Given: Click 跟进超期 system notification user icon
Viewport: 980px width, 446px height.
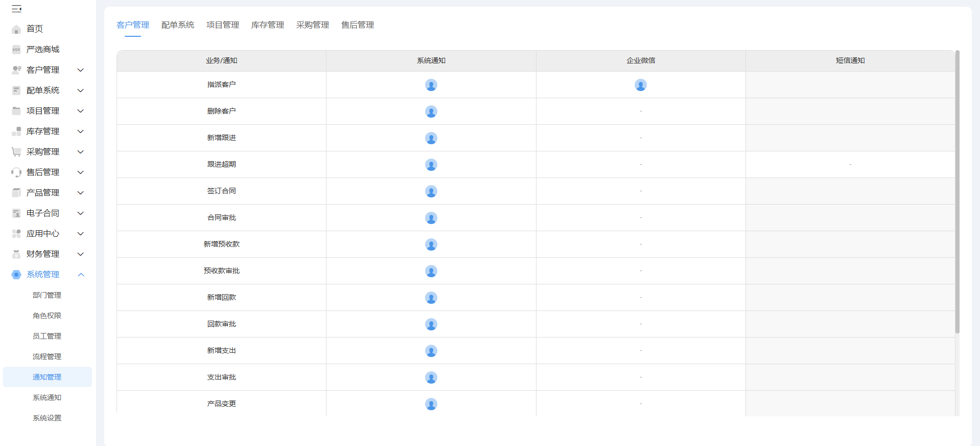Looking at the screenshot, I should (431, 165).
